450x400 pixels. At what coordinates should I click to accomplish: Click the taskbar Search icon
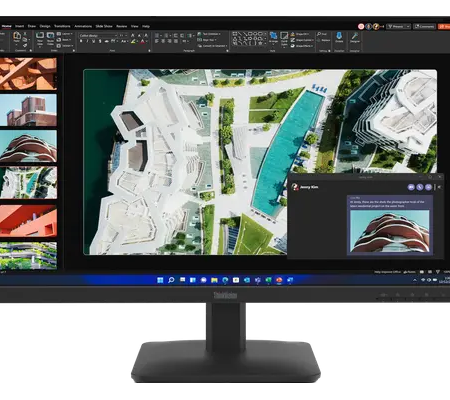pos(171,280)
